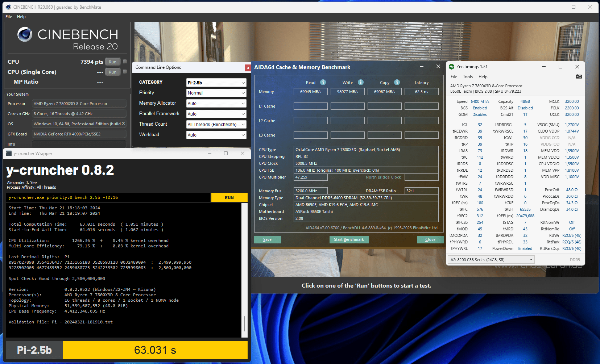
Task: Open the Cinebench File menu
Action: point(9,17)
